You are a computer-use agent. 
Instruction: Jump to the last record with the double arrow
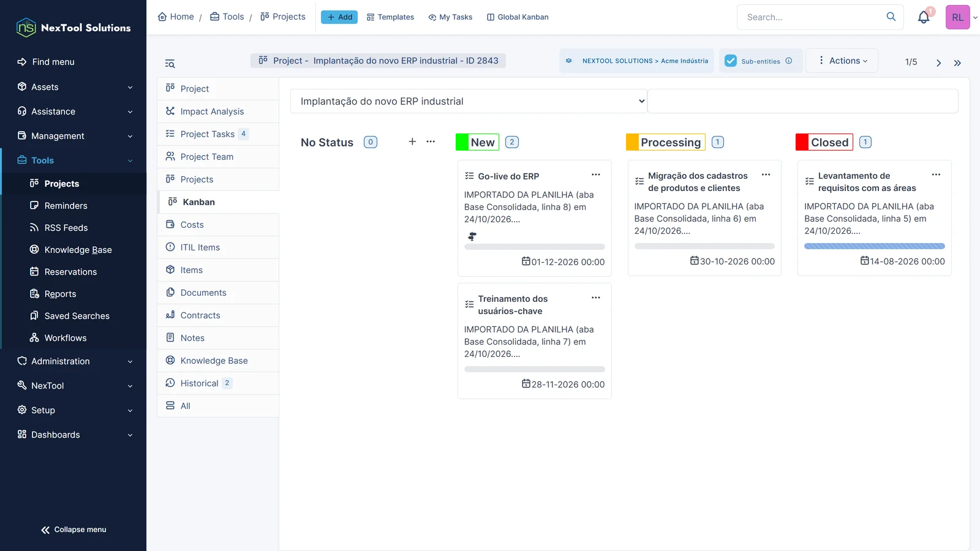957,62
